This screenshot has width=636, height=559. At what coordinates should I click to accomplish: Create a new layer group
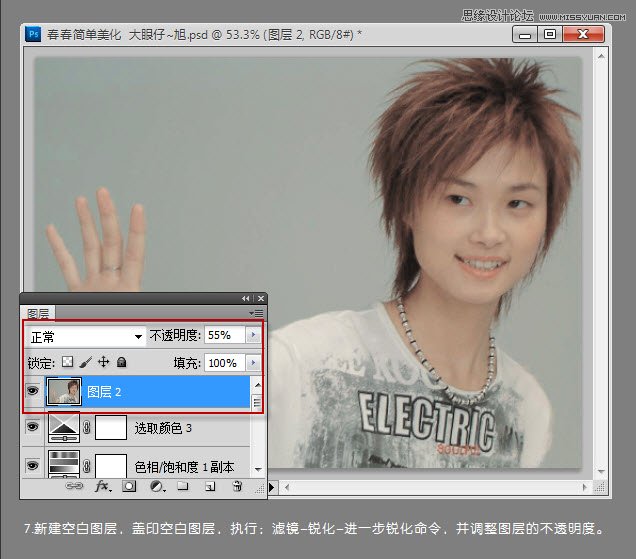point(183,486)
